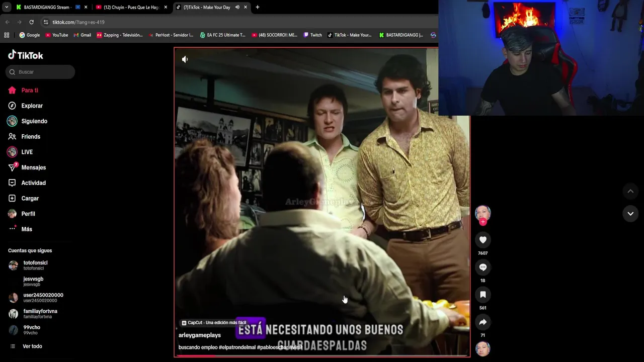Open a new browser tab

click(x=257, y=7)
